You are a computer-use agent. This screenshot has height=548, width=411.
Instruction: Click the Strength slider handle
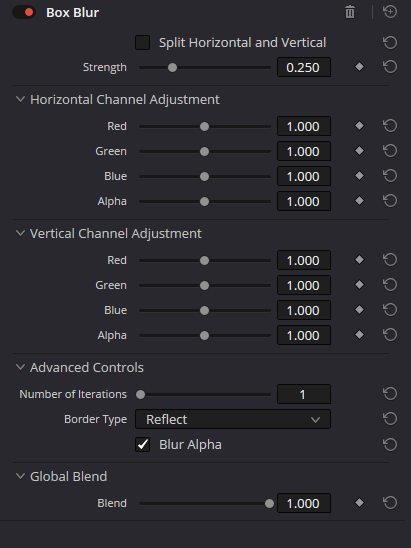click(x=172, y=67)
